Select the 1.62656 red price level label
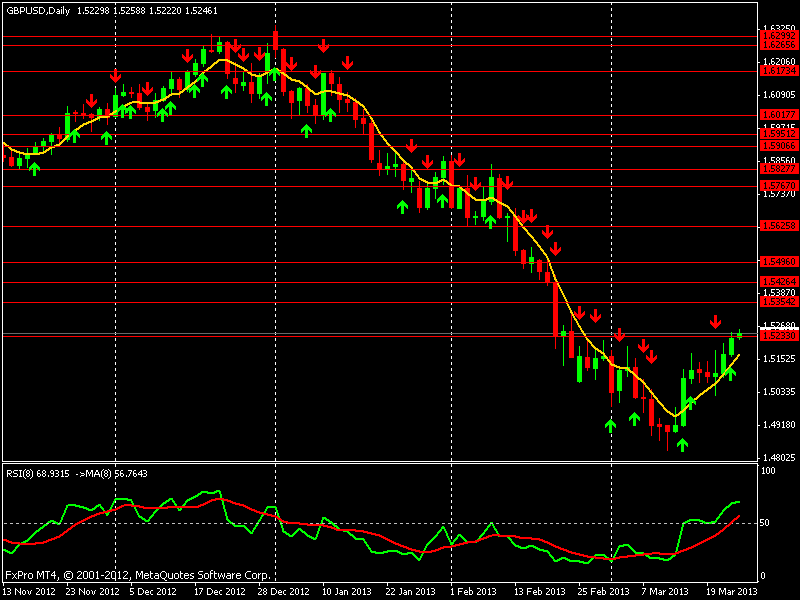 coord(779,45)
